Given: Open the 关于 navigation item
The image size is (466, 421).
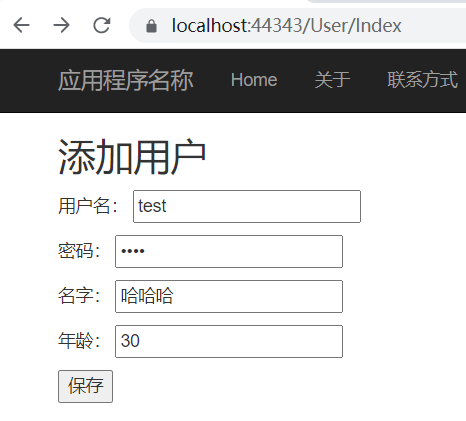Looking at the screenshot, I should 332,80.
